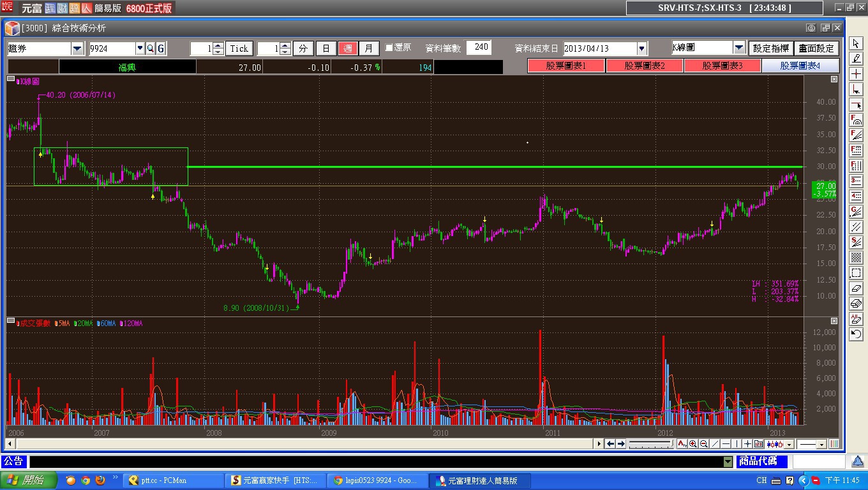Open the stock code 9924 dropdown
This screenshot has height=490, width=868.
click(x=140, y=48)
